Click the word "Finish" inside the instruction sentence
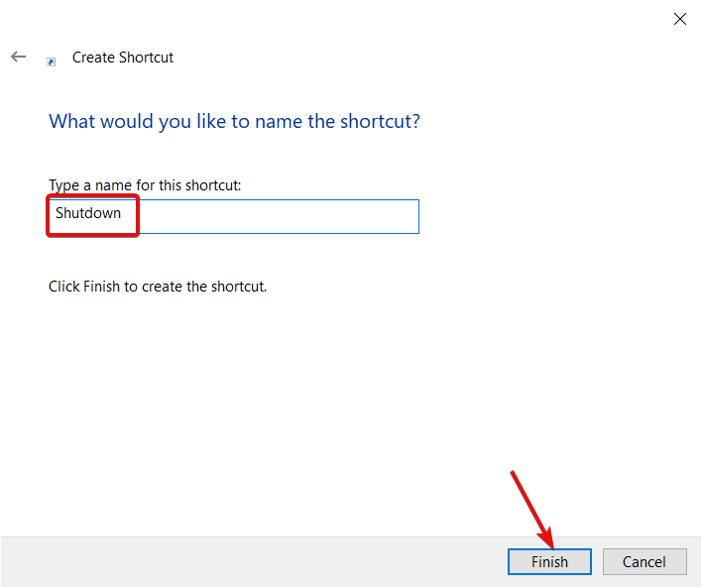Image resolution: width=702 pixels, height=588 pixels. point(101,287)
